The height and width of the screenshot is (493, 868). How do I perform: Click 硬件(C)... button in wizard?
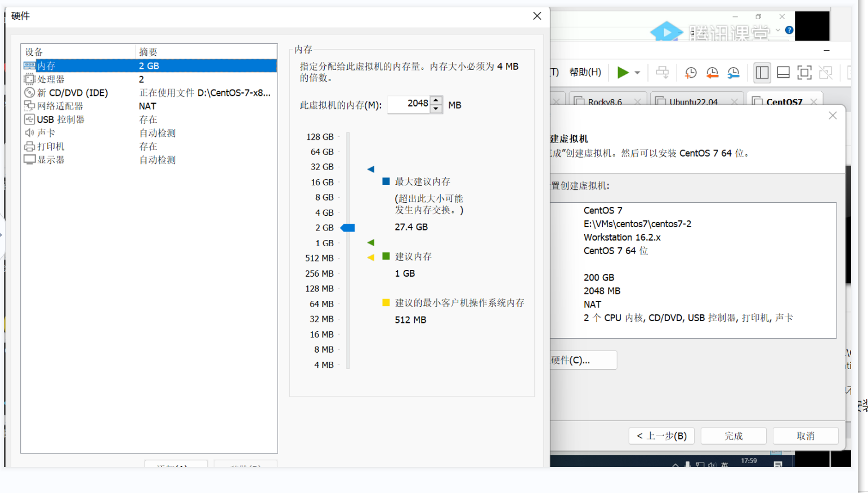(583, 360)
